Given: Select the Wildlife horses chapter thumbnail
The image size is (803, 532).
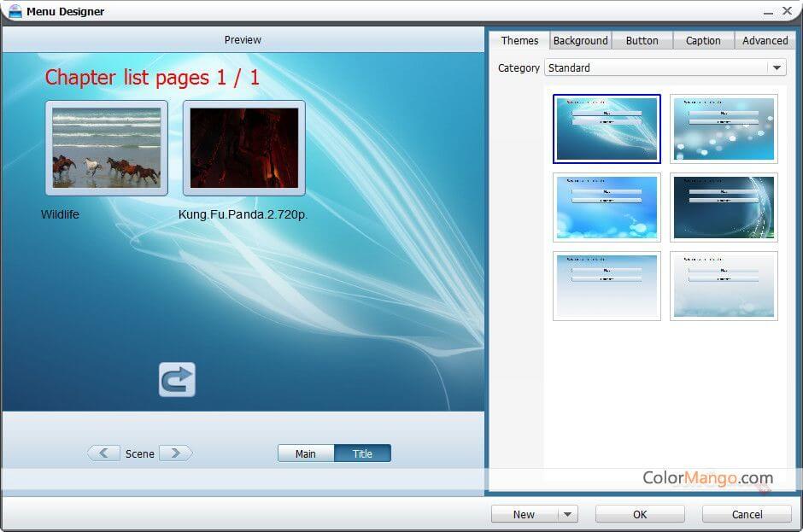Looking at the screenshot, I should point(106,148).
